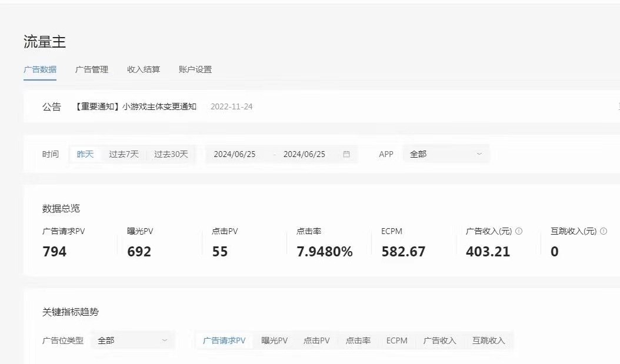
Task: Select 昨天 time range
Action: pyautogui.click(x=85, y=154)
